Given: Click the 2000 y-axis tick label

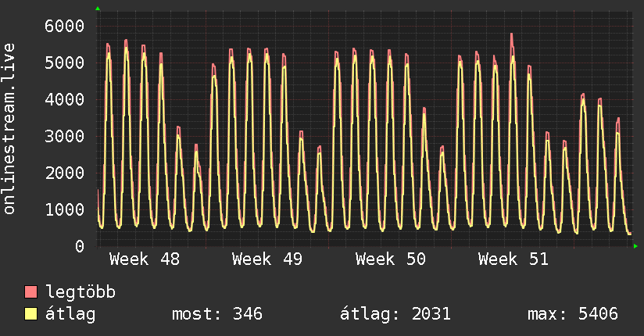Looking at the screenshot, I should [x=65, y=173].
